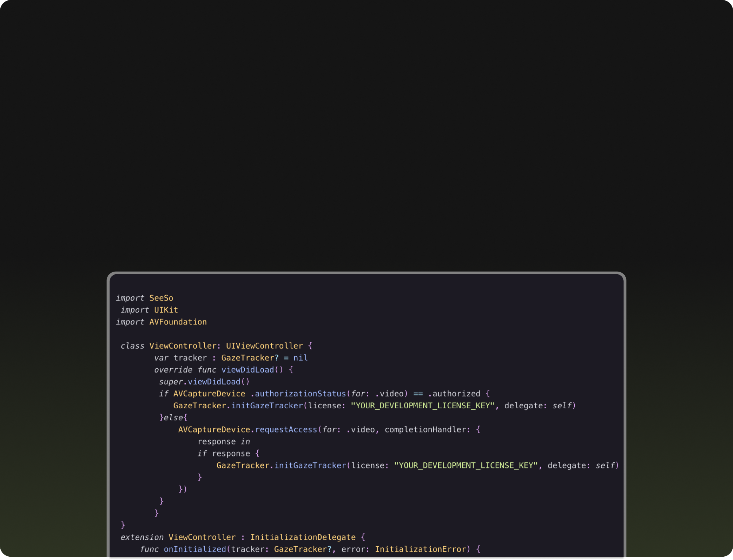
Task: Click completionHandler parameter label
Action: click(x=425, y=429)
